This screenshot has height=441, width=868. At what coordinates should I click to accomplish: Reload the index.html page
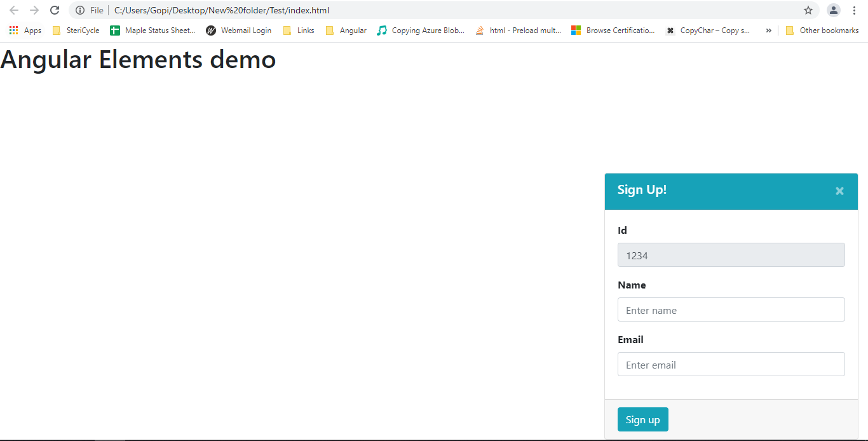click(55, 10)
